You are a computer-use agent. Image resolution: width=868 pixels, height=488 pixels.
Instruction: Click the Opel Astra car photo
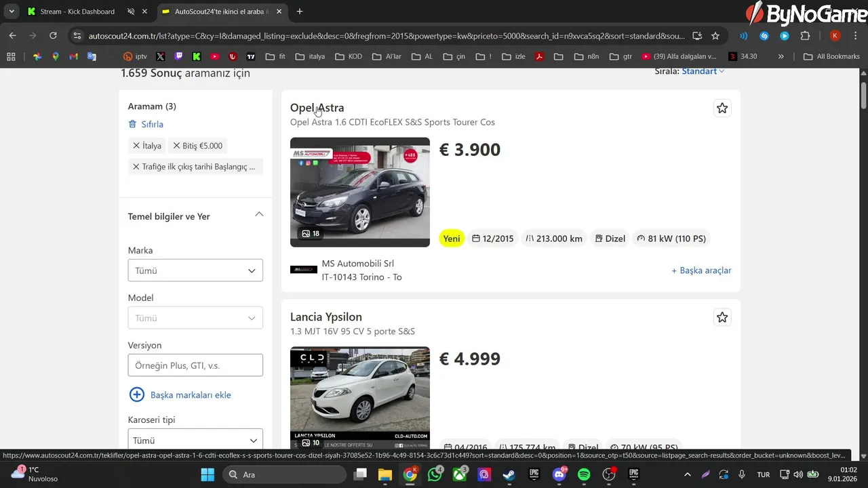[360, 192]
